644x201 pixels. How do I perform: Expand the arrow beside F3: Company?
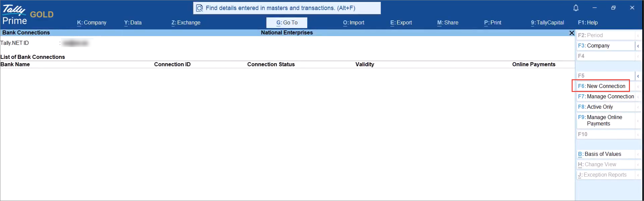638,46
